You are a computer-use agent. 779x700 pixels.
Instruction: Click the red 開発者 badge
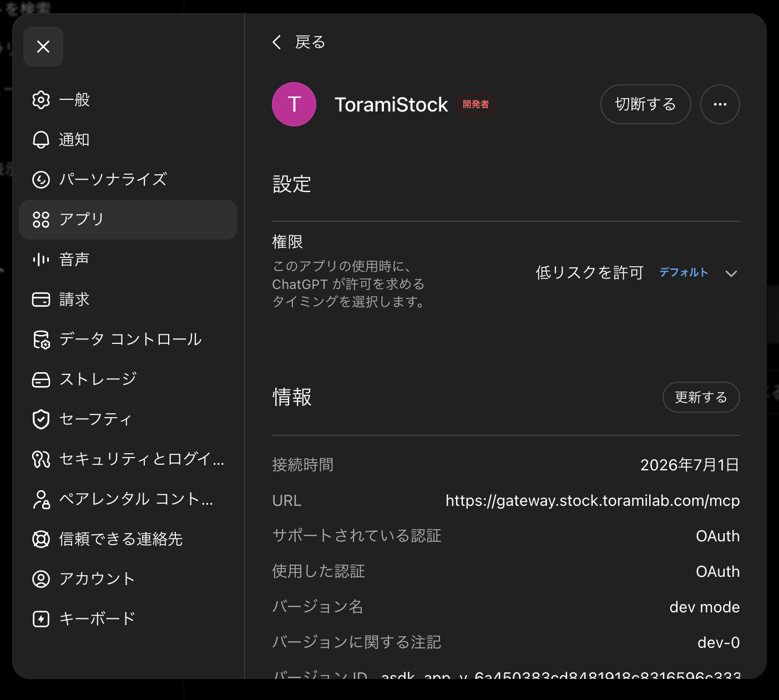point(476,104)
